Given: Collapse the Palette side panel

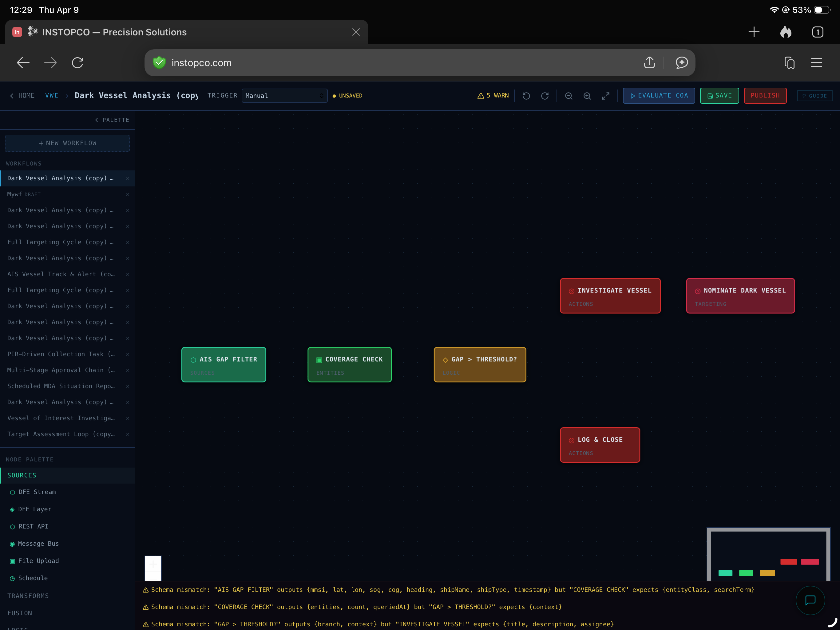Looking at the screenshot, I should tap(112, 120).
